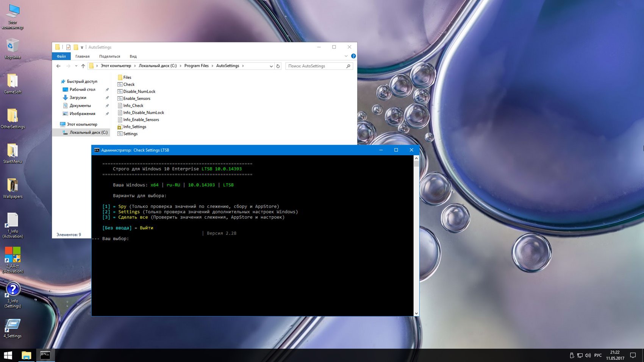This screenshot has height=362, width=644.
Task: Select Локальный диск (C:) in navigation pane
Action: [x=88, y=133]
